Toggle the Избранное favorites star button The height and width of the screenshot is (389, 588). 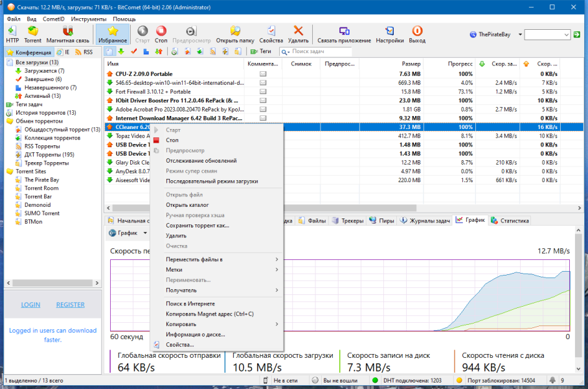tap(113, 34)
